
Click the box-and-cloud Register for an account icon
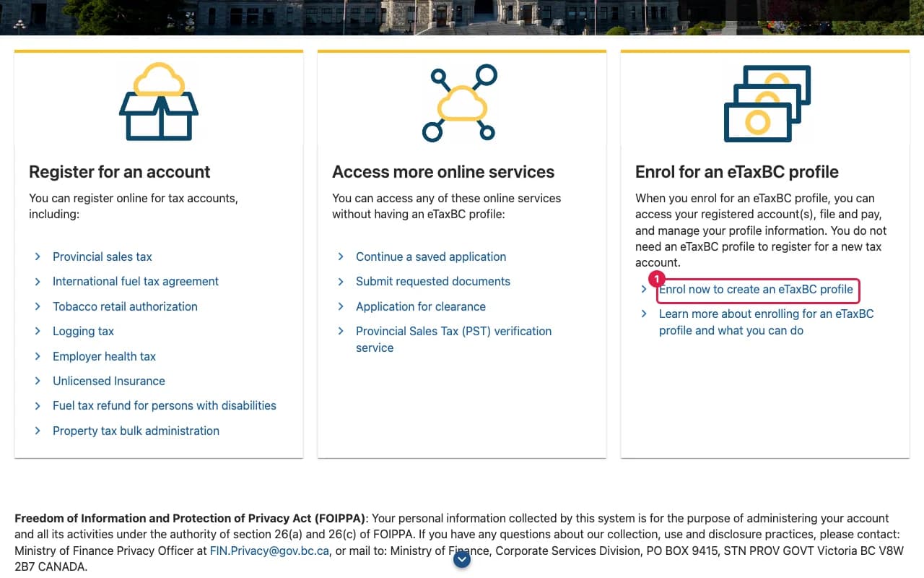click(x=159, y=102)
